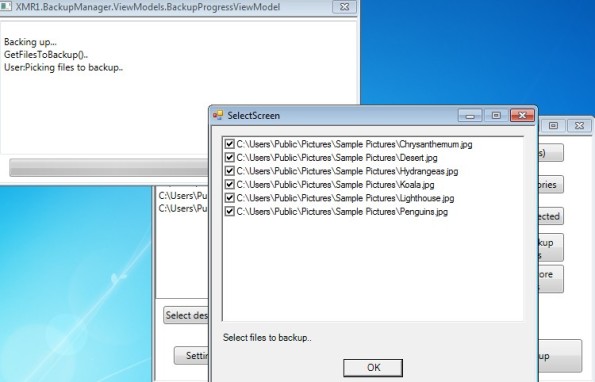Select the Lighthouse.jpg file path text

[345, 198]
